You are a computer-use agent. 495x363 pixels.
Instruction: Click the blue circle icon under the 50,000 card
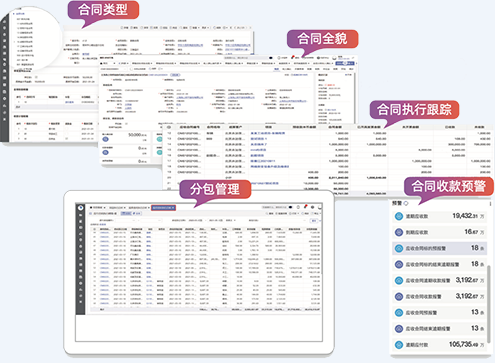[106, 139]
